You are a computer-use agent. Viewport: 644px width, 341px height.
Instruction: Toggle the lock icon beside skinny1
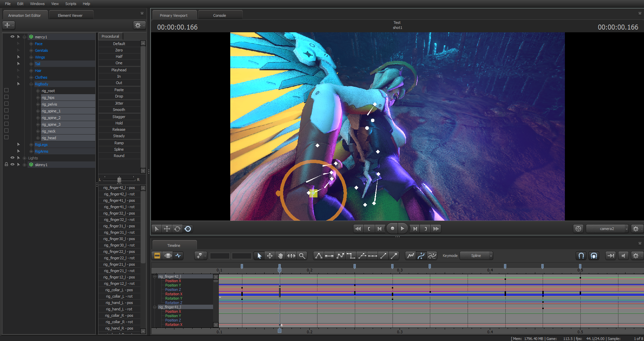pyautogui.click(x=6, y=164)
